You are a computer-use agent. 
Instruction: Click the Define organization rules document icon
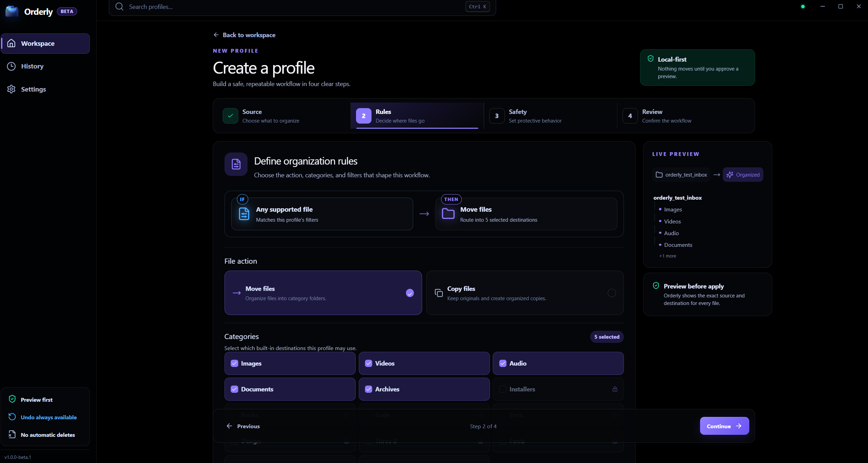point(236,164)
